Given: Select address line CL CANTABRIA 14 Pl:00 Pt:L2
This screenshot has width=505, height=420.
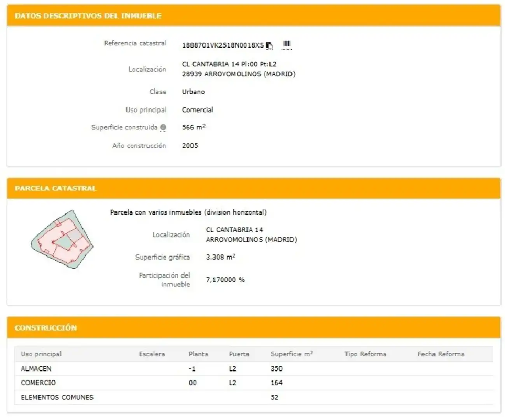Looking at the screenshot, I should point(229,64).
